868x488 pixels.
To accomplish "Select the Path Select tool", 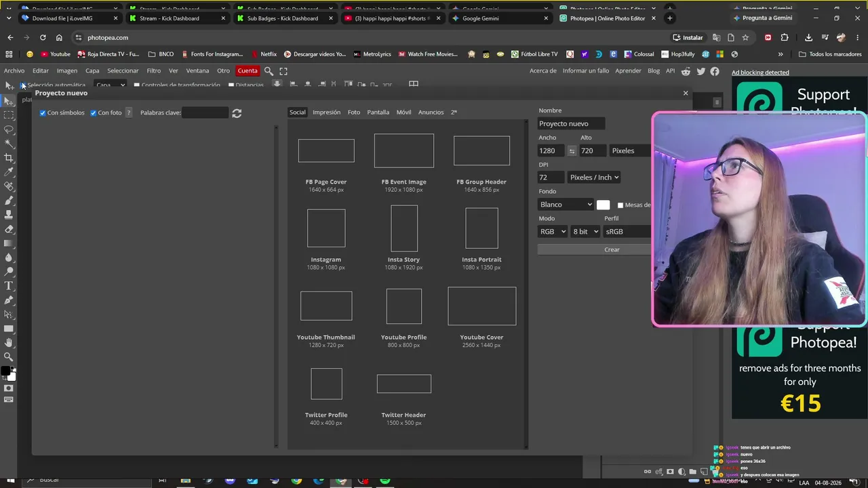I will [9, 314].
